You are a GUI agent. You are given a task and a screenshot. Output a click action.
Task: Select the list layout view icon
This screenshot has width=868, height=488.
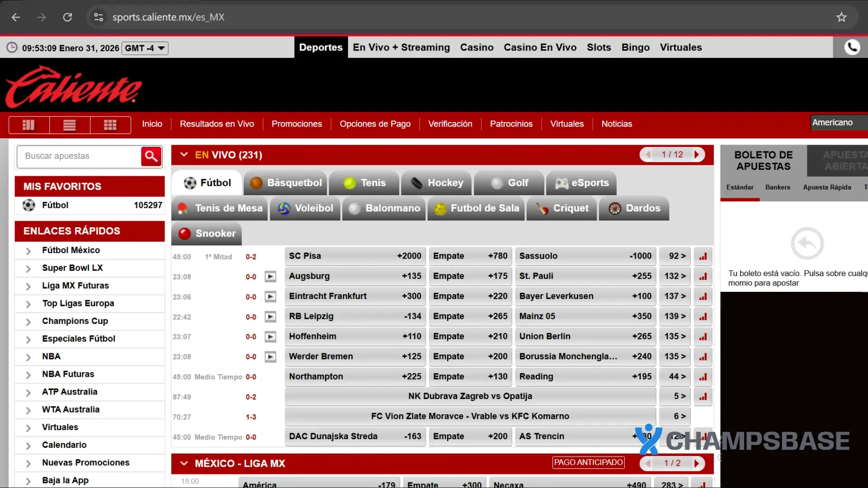pyautogui.click(x=69, y=125)
